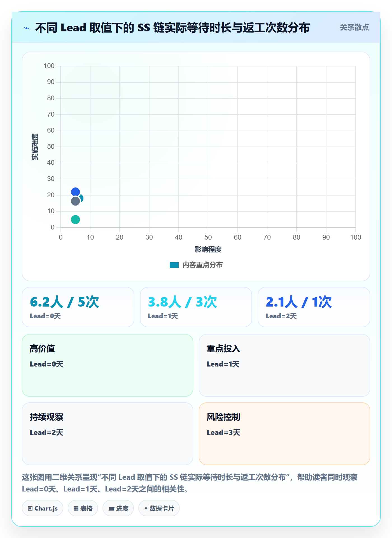Click the teal 内容重点分布 legend swatch
The image size is (392, 538).
[174, 265]
